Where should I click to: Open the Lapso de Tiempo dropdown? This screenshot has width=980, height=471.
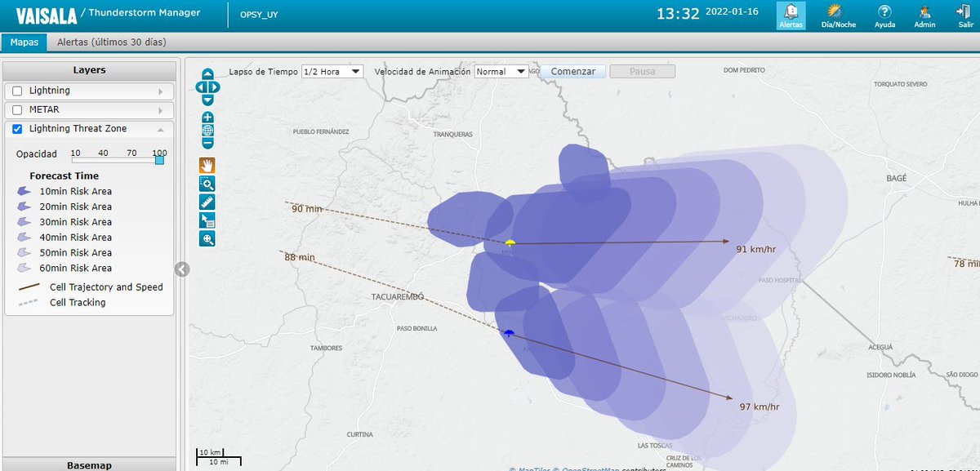(x=332, y=71)
